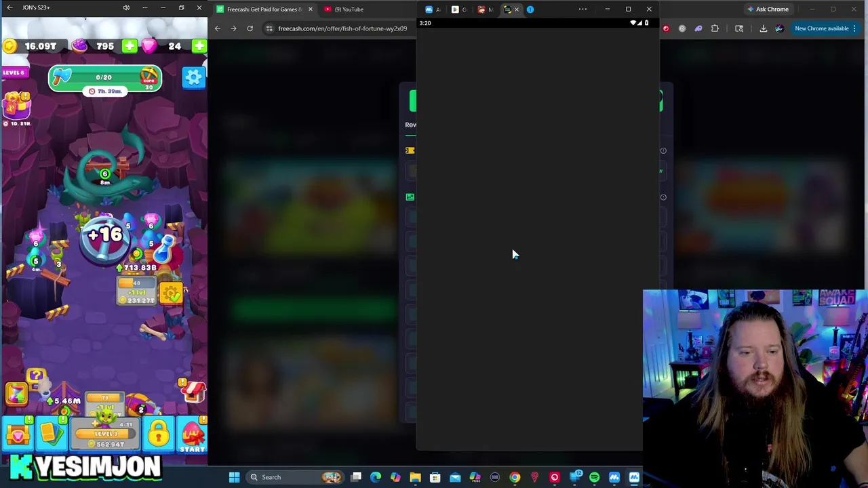Viewport: 868px width, 488px height.
Task: Go back in JON's S23+ phone window
Action: pyautogui.click(x=9, y=7)
